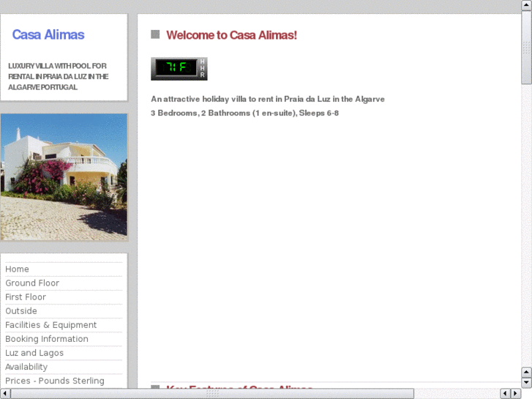Click the '3 Bedrooms, 2 Bathrooms' text line
This screenshot has width=532, height=399.
[x=244, y=113]
